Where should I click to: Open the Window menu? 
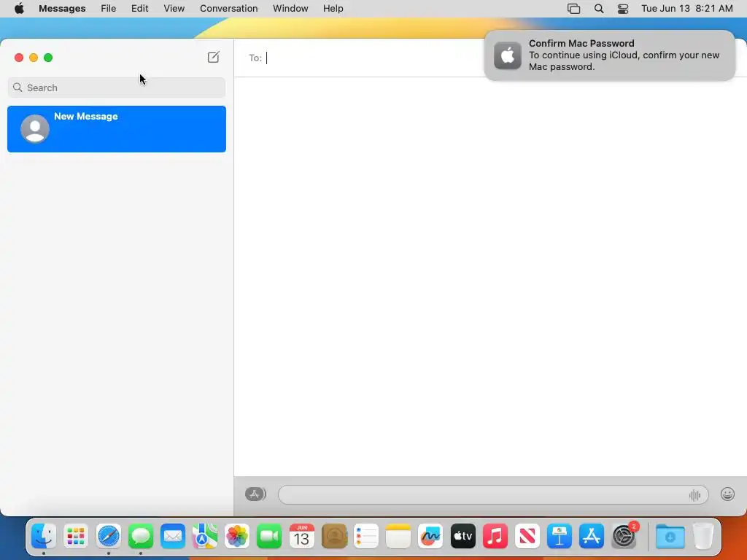290,9
